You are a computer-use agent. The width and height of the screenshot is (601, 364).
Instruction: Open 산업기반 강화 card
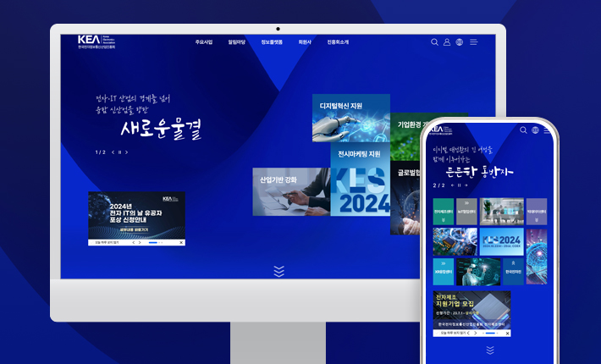(x=291, y=191)
